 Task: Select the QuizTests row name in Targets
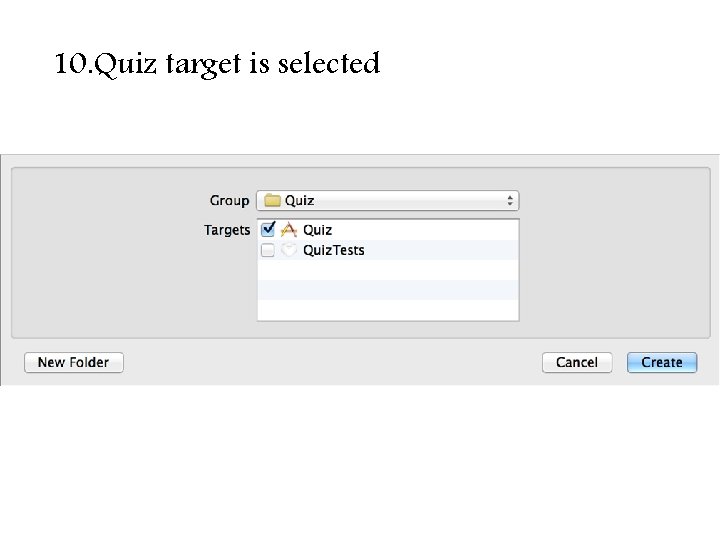[334, 251]
